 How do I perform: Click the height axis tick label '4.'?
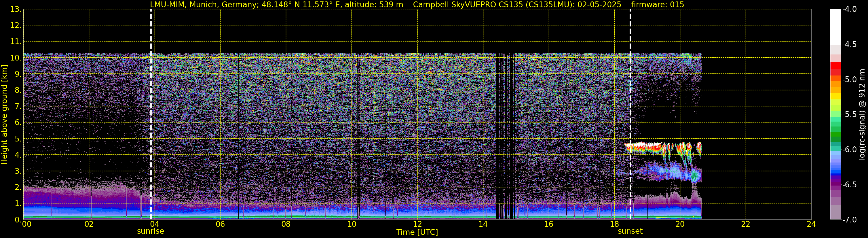(18, 155)
